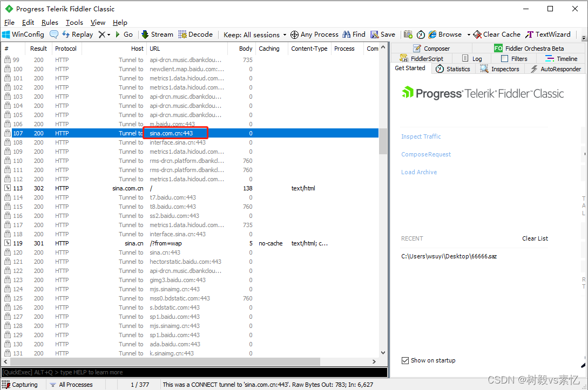Click lock icon of session 113
This screenshot has width=588, height=390.
pos(8,188)
